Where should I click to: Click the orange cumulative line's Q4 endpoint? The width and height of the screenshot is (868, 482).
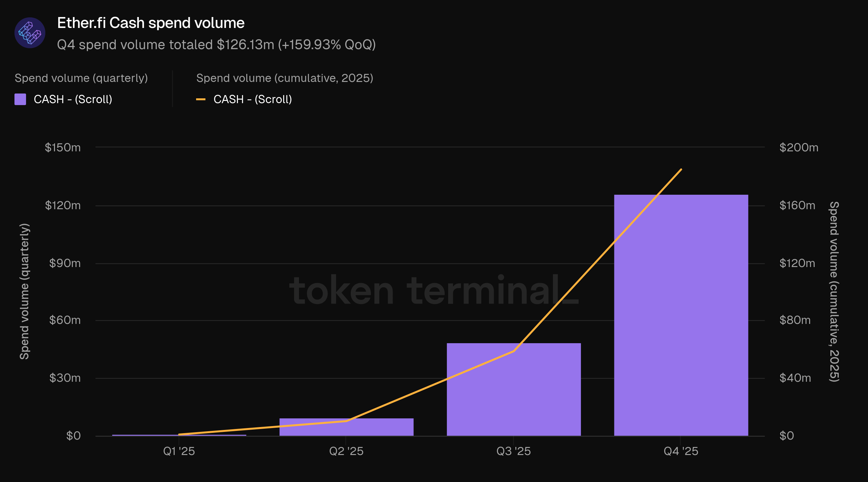click(681, 169)
